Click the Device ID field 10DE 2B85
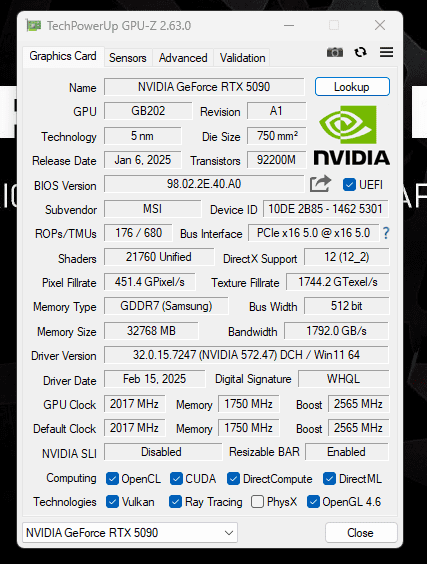 [326, 209]
